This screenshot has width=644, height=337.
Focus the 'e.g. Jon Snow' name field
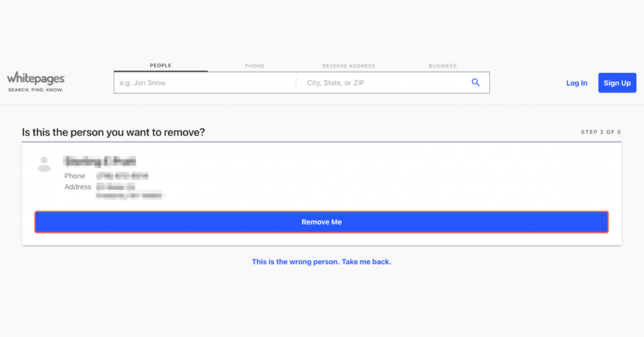[x=205, y=83]
